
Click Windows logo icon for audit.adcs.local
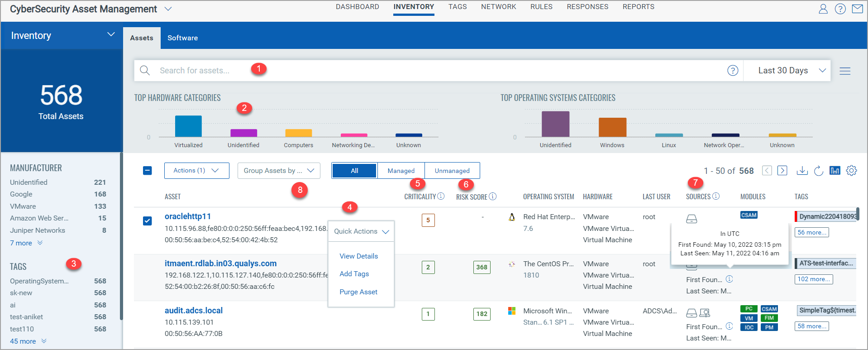512,311
